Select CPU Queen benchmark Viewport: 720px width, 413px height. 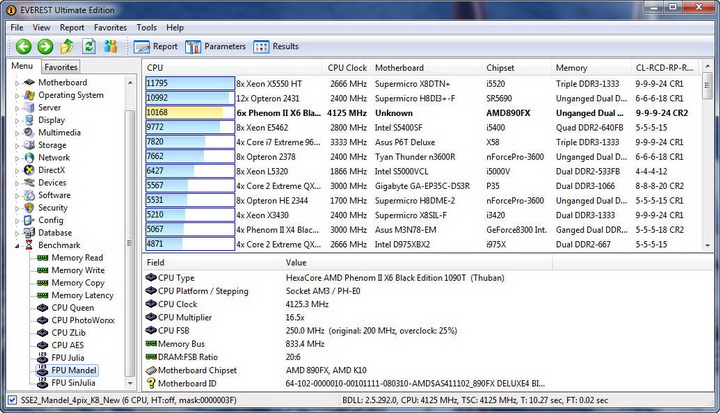(73, 308)
